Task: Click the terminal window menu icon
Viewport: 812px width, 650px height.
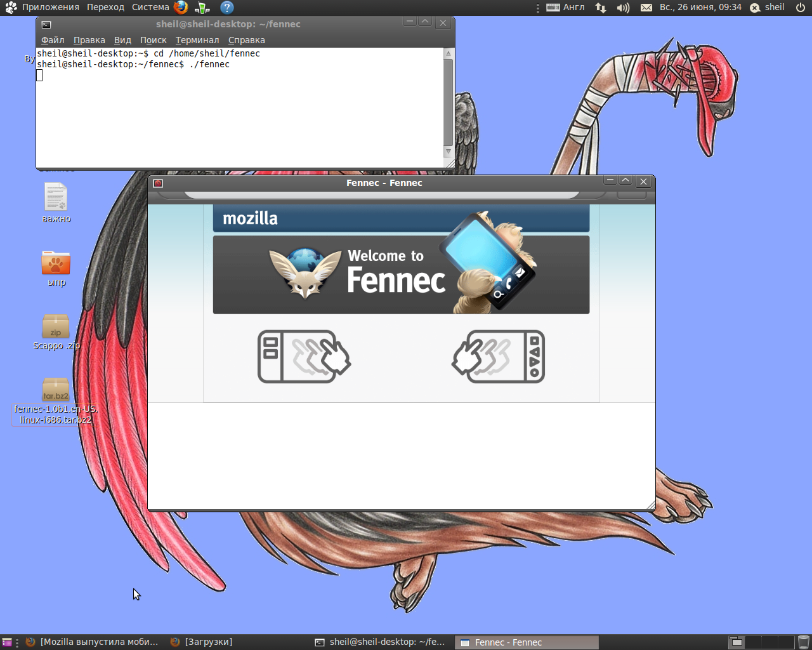Action: click(x=46, y=25)
